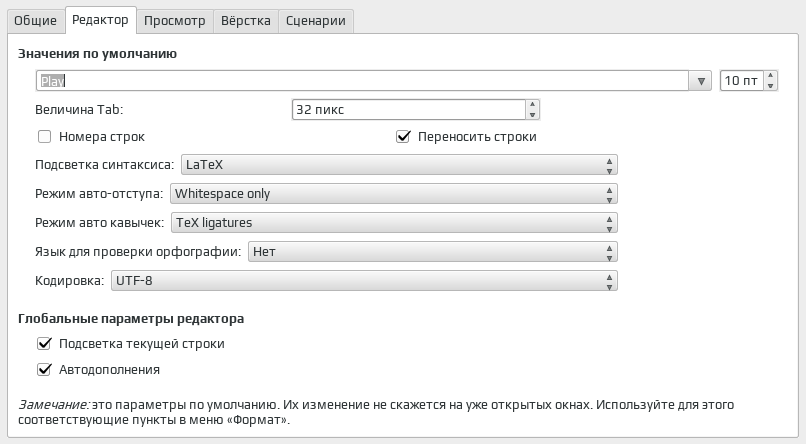Decrease font size with down arrow
The height and width of the screenshot is (444, 806).
pyautogui.click(x=770, y=86)
